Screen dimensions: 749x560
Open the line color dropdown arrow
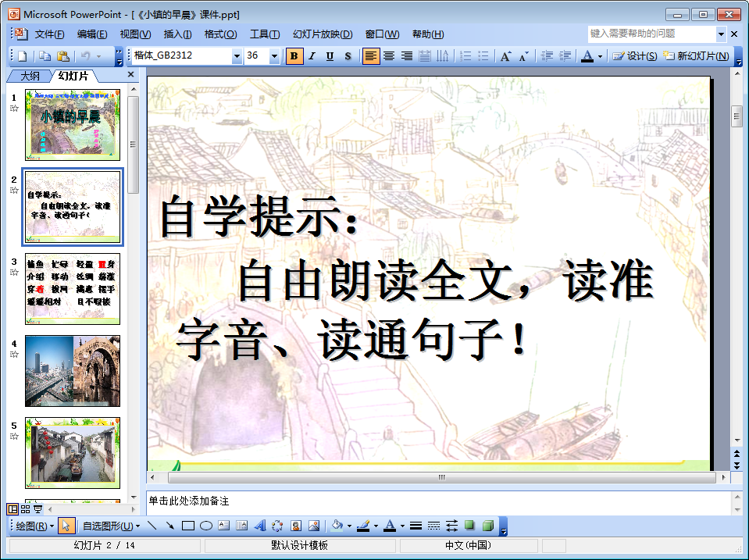tap(376, 526)
